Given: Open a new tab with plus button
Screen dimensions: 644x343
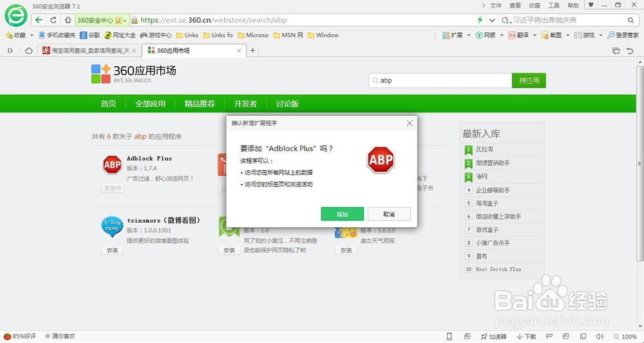Looking at the screenshot, I should click(252, 50).
